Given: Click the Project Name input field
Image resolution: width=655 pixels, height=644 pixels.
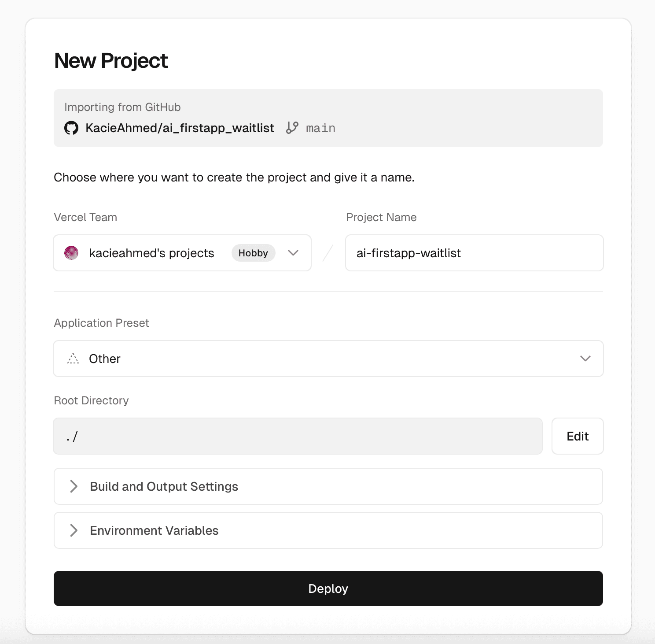Looking at the screenshot, I should (x=474, y=253).
